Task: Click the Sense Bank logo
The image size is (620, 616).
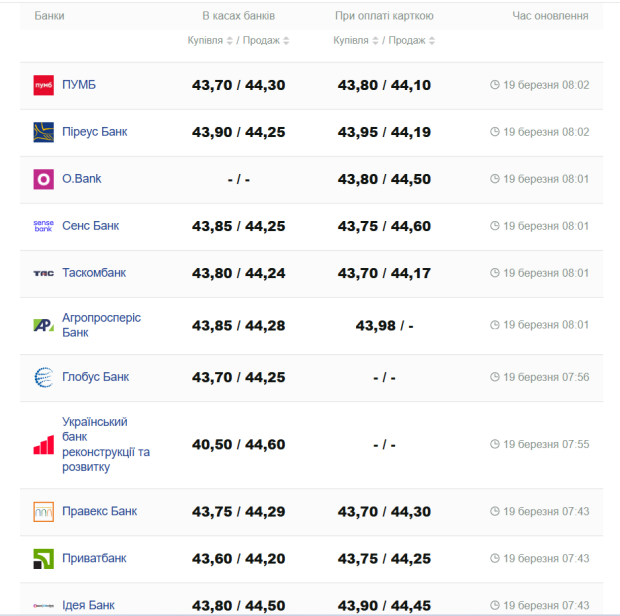Action: [x=43, y=227]
